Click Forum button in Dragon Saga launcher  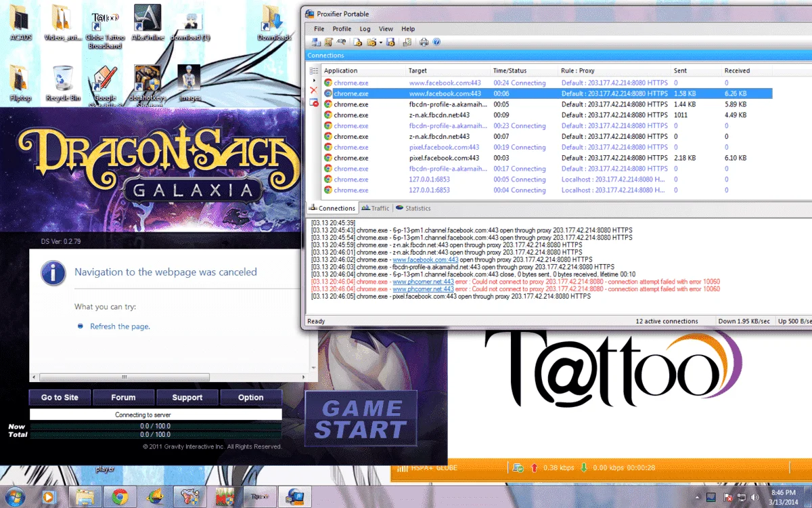click(123, 398)
